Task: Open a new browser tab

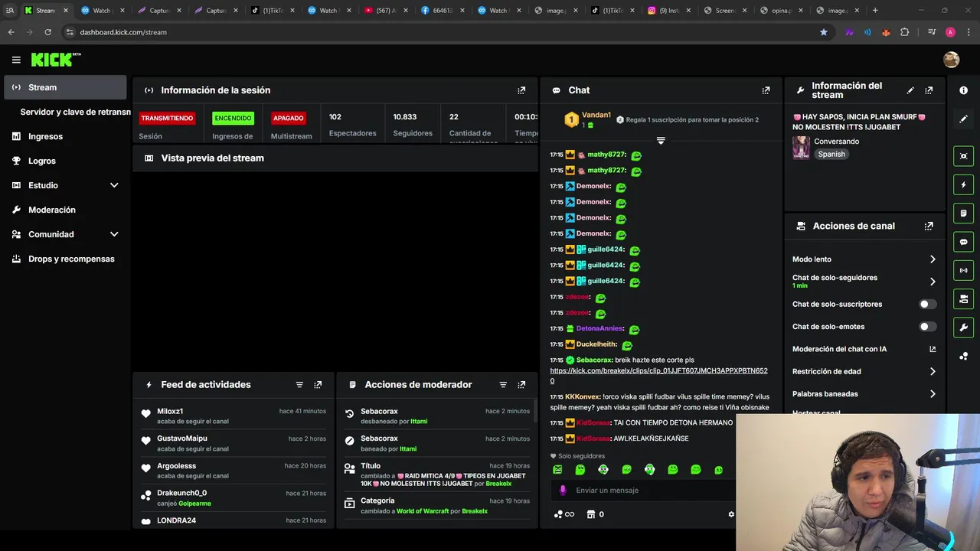Action: pyautogui.click(x=875, y=11)
